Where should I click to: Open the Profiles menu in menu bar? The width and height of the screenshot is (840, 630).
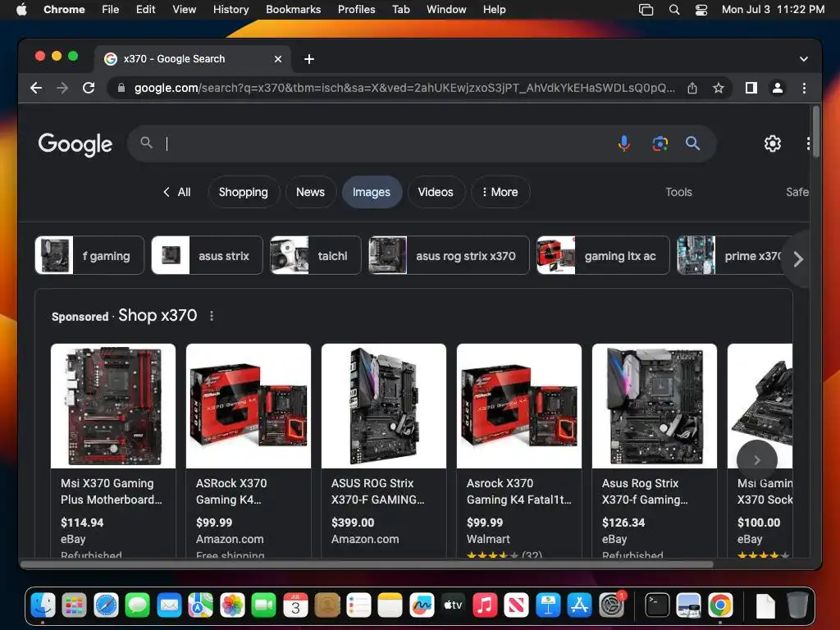tap(356, 9)
